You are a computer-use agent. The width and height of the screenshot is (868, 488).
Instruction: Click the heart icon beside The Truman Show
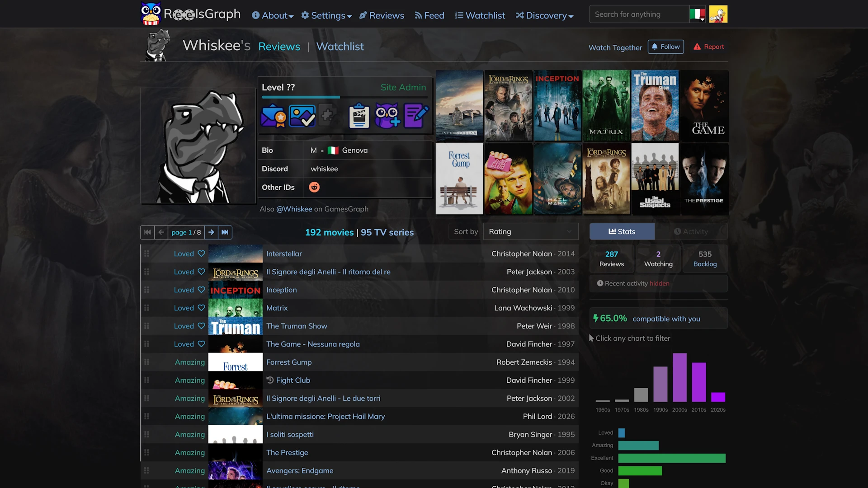(x=201, y=326)
